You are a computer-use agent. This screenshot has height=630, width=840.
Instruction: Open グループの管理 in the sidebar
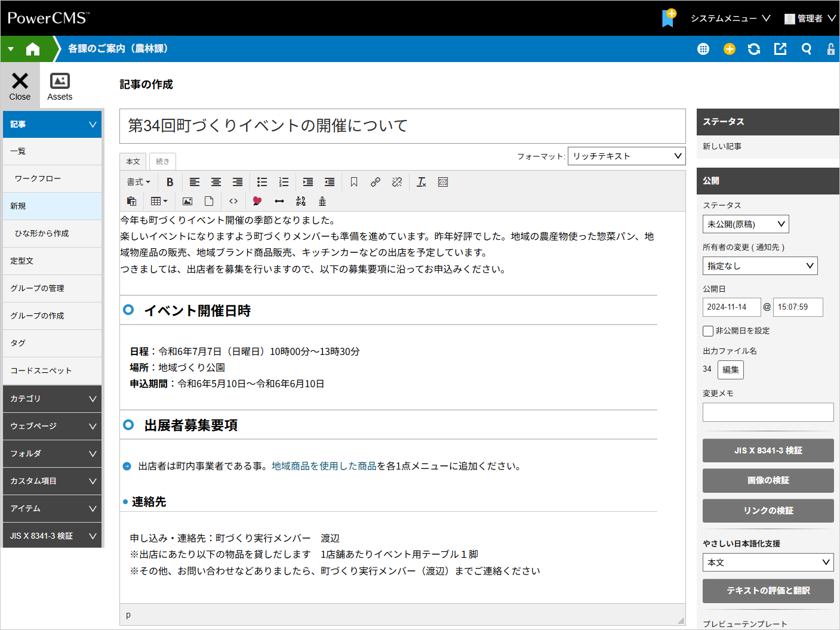point(52,288)
